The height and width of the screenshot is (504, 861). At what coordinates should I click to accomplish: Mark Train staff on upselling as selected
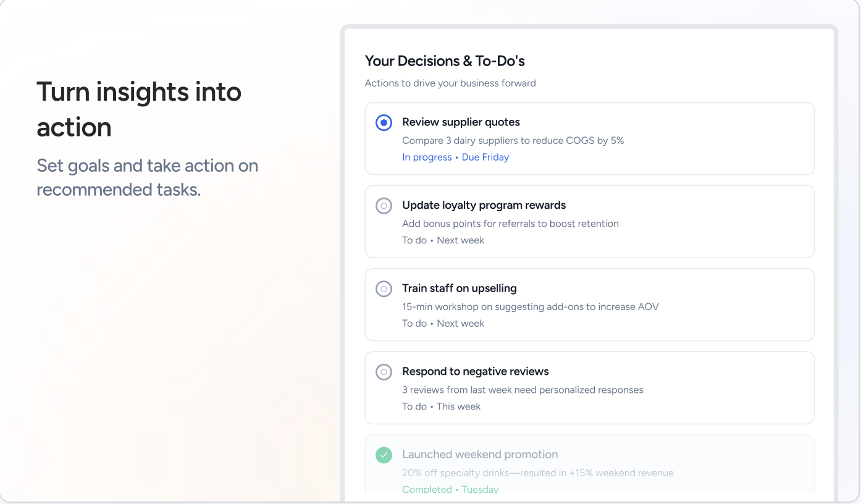click(x=384, y=288)
